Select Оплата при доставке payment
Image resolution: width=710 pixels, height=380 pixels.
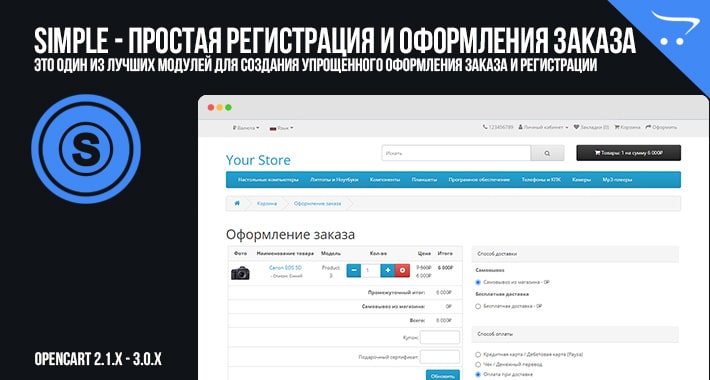click(478, 374)
